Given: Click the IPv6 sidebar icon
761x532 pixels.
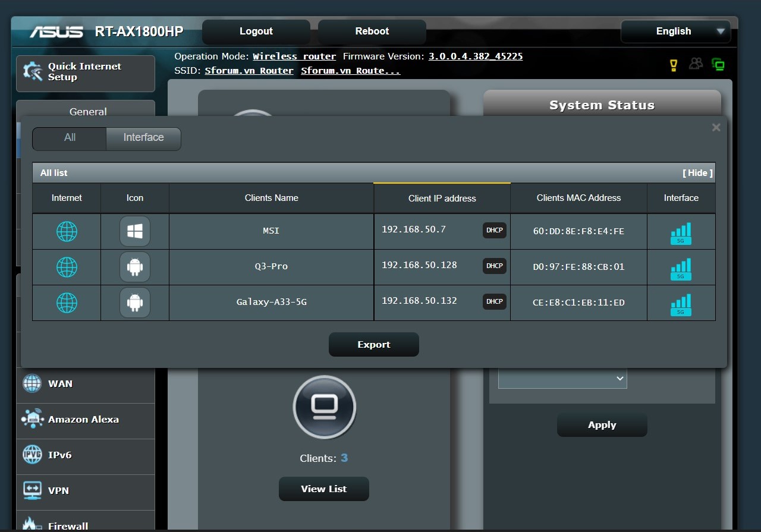Looking at the screenshot, I should point(32,455).
